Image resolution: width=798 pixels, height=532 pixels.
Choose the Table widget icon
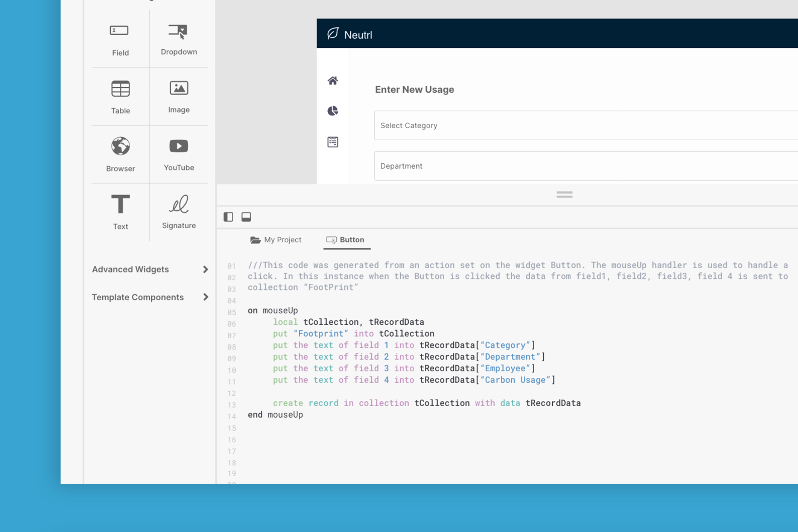[x=120, y=89]
